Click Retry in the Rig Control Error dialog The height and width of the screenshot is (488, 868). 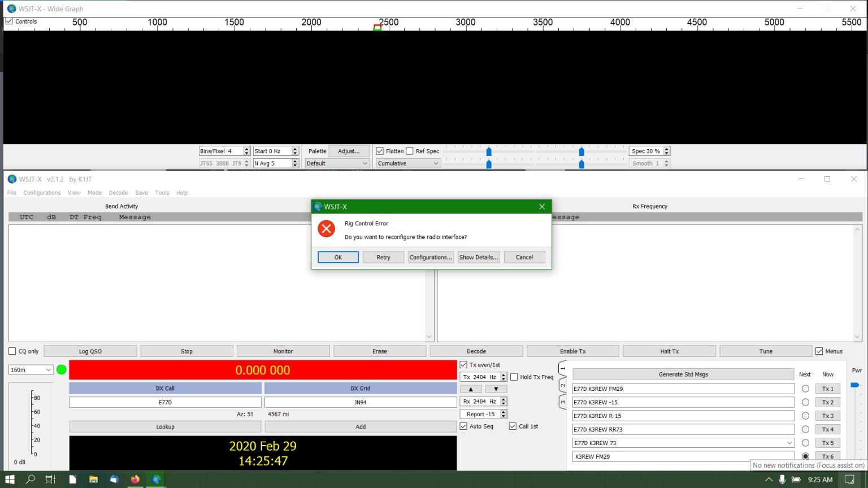[383, 257]
